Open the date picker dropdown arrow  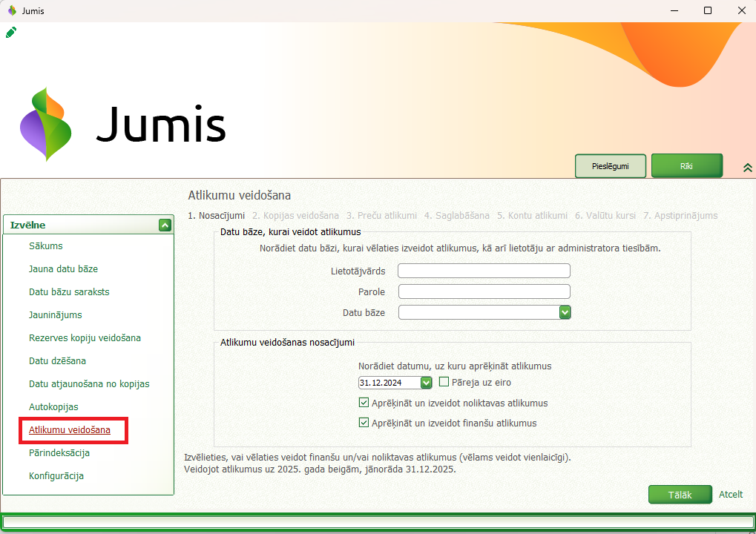pos(426,383)
